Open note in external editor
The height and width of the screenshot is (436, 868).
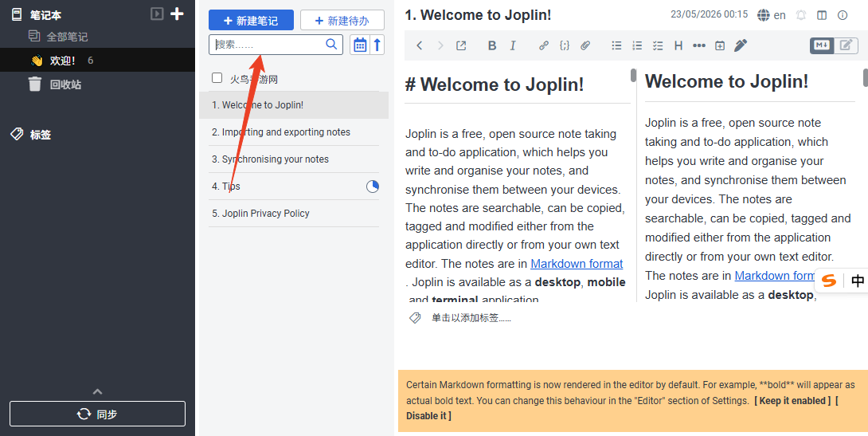point(461,46)
